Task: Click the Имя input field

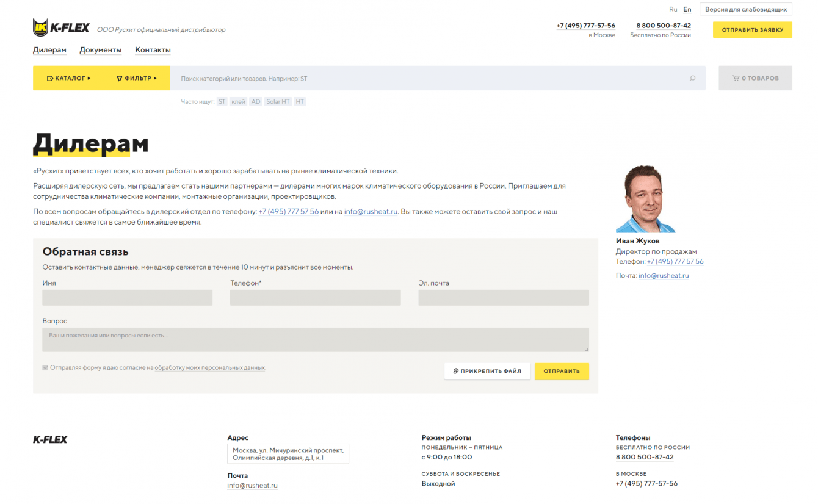Action: [128, 298]
